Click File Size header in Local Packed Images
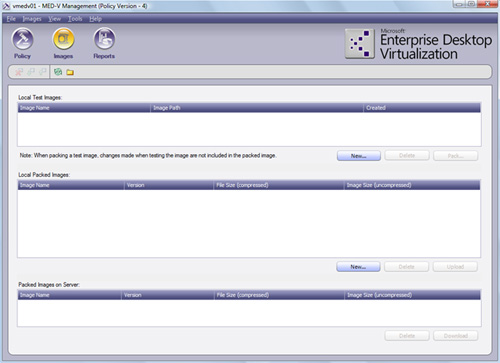This screenshot has width=500, height=363. (279, 185)
